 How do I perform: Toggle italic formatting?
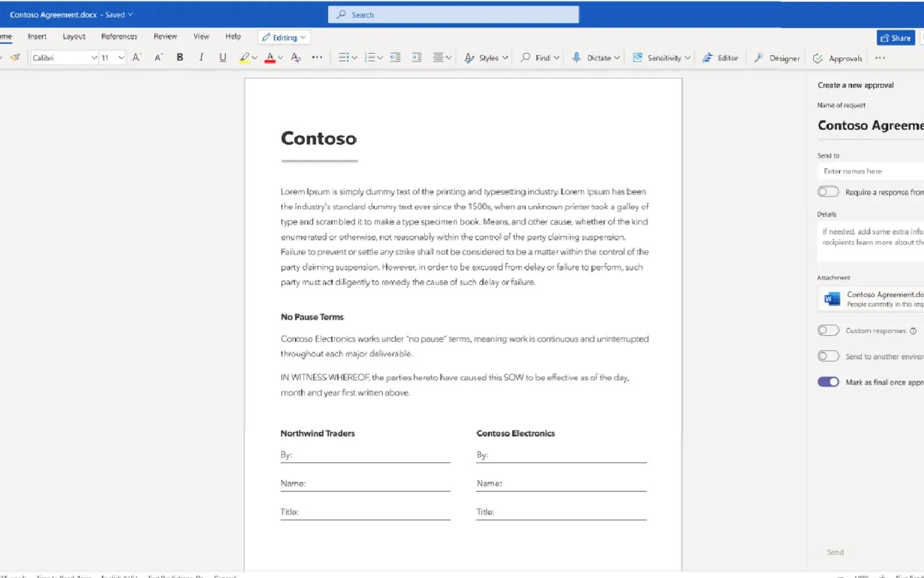tap(201, 57)
